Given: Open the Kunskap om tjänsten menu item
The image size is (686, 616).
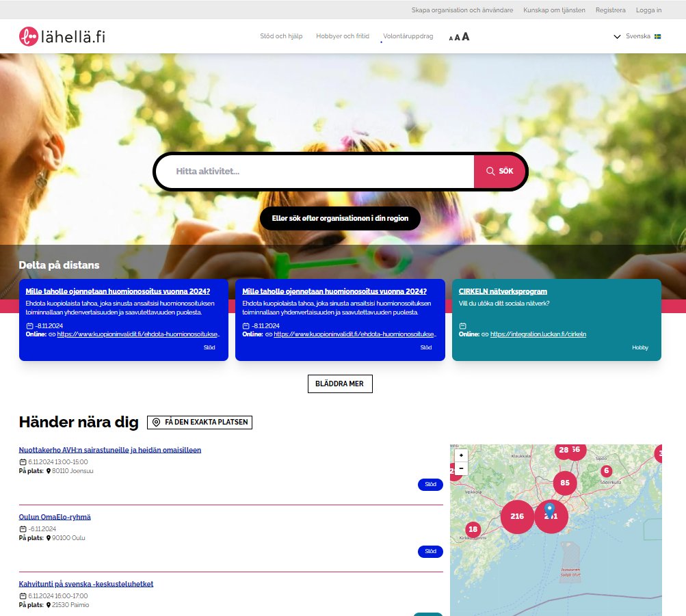Looking at the screenshot, I should click(553, 10).
